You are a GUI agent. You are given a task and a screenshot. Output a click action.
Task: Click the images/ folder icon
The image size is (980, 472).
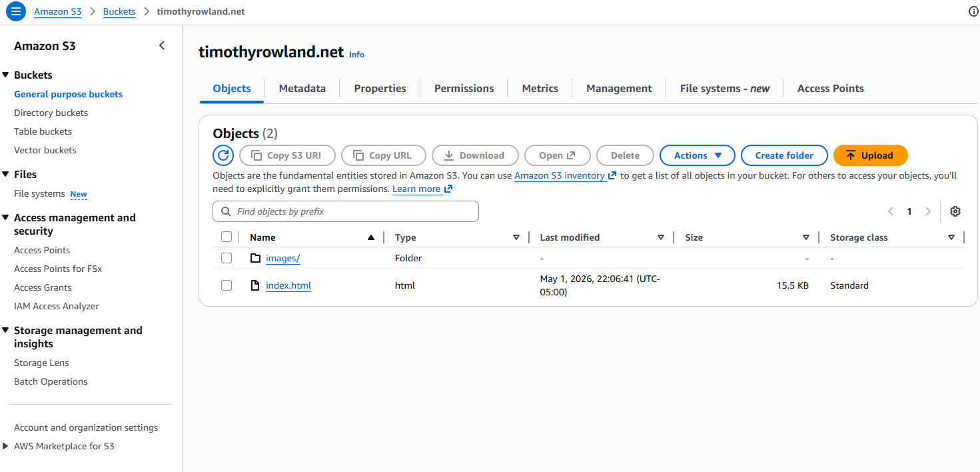pos(255,258)
